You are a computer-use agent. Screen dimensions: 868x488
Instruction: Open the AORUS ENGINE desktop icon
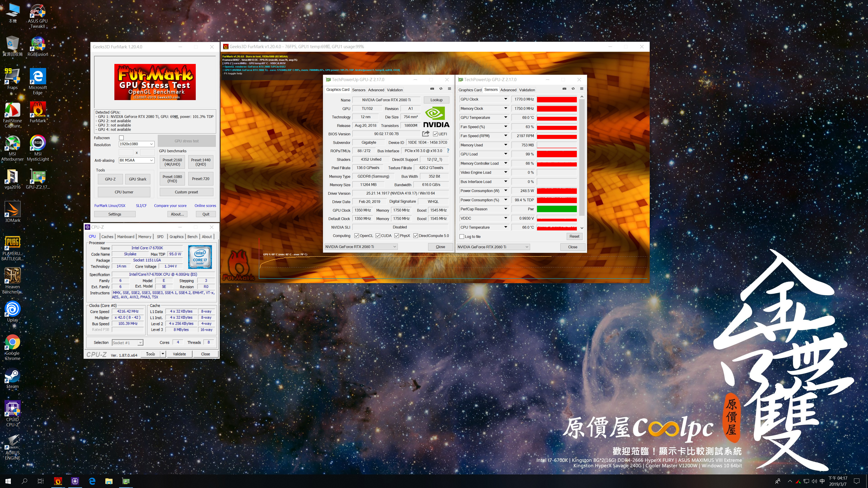(12, 447)
